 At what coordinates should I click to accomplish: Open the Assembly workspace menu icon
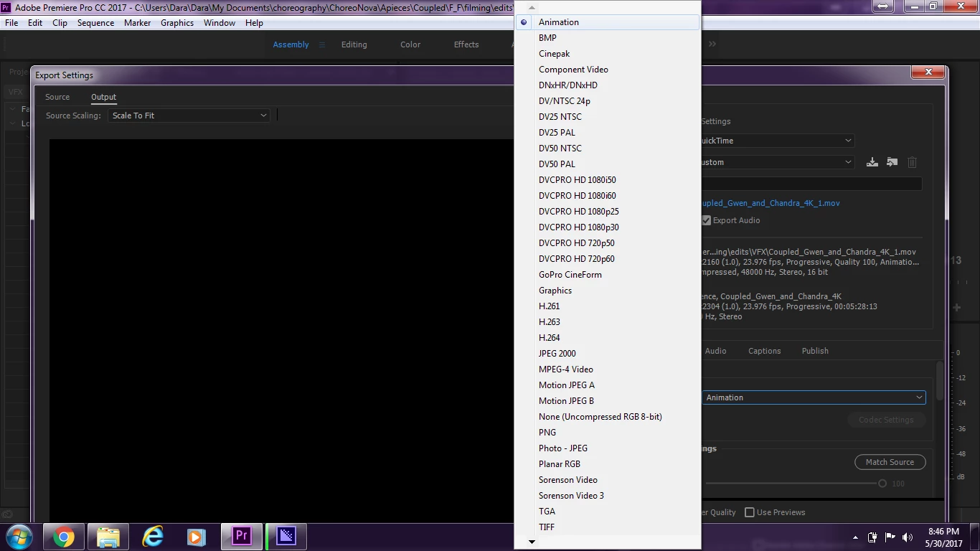pyautogui.click(x=322, y=44)
